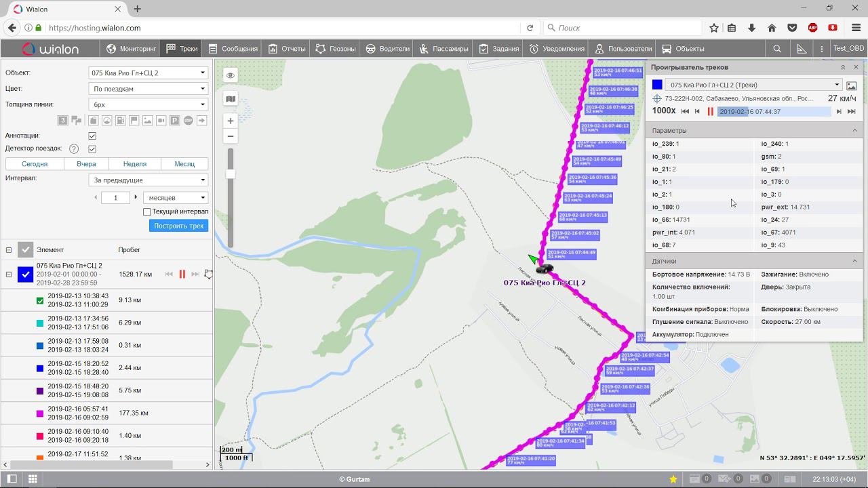The height and width of the screenshot is (488, 868).
Task: Jump to track start in player panel
Action: 685,111
